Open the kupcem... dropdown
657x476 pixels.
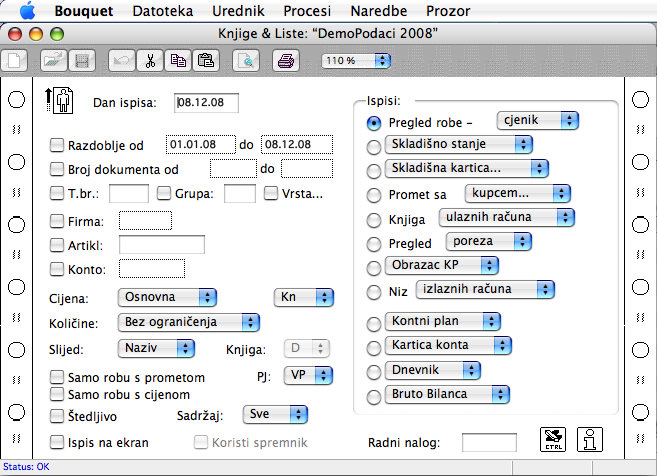click(x=518, y=194)
